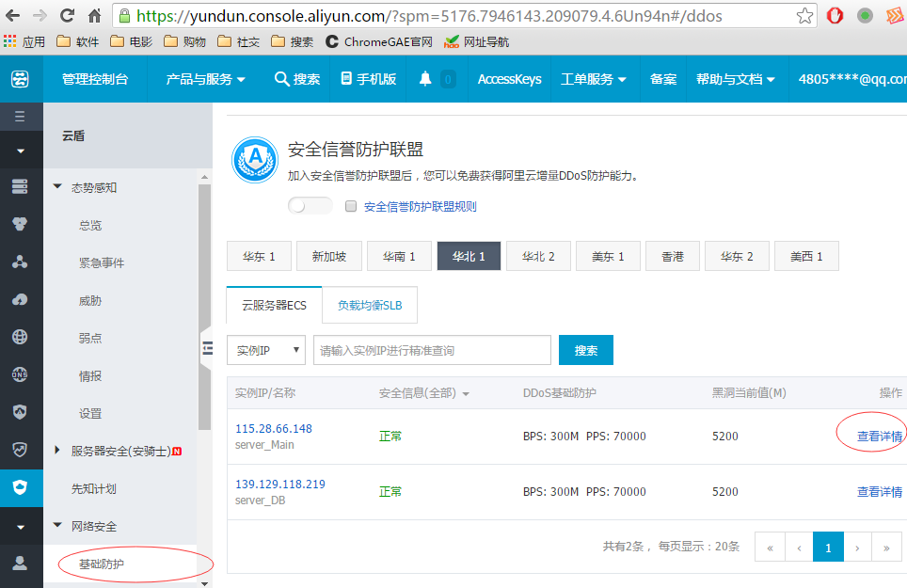Open the notification bell icon
The width and height of the screenshot is (907, 588).
(x=425, y=79)
